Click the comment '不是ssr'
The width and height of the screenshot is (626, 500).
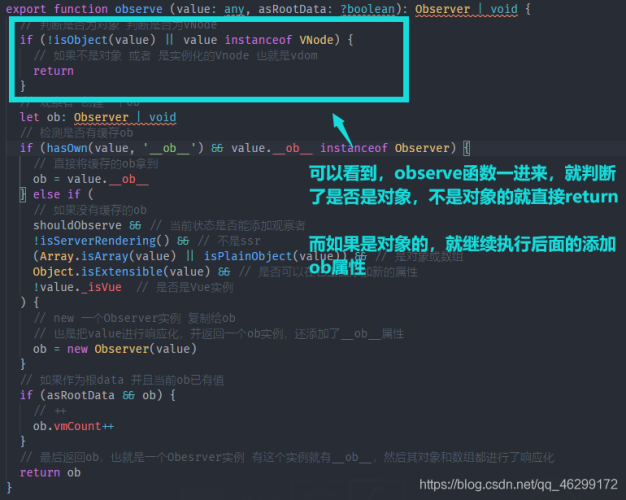coord(229,241)
